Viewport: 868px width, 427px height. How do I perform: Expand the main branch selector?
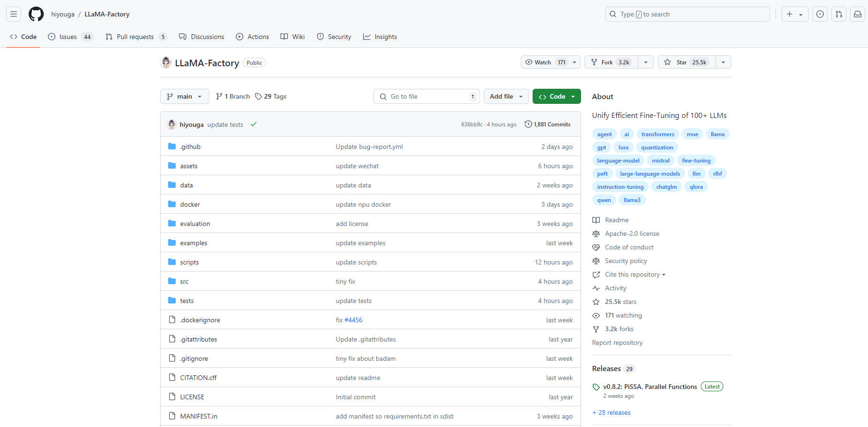coord(185,96)
